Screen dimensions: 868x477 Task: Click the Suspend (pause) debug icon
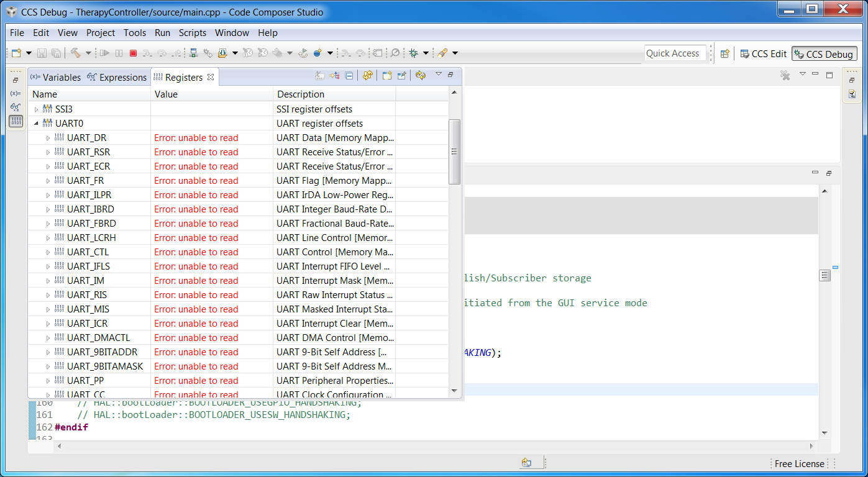pyautogui.click(x=119, y=53)
